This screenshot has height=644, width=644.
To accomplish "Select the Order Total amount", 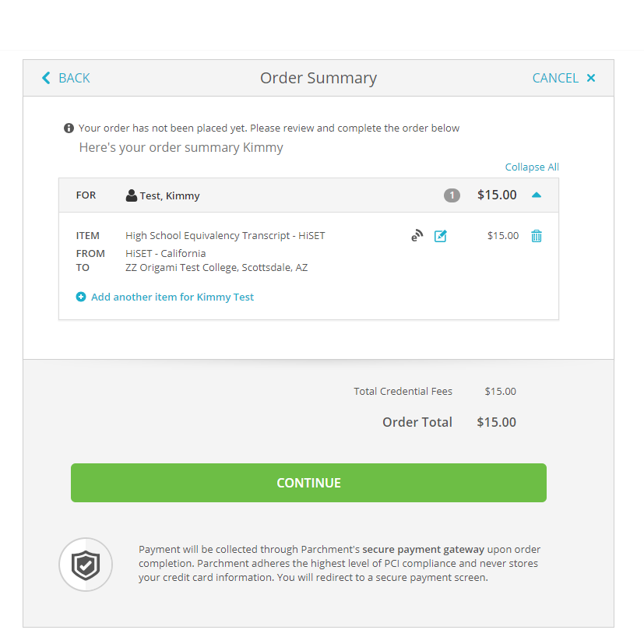I will point(496,421).
